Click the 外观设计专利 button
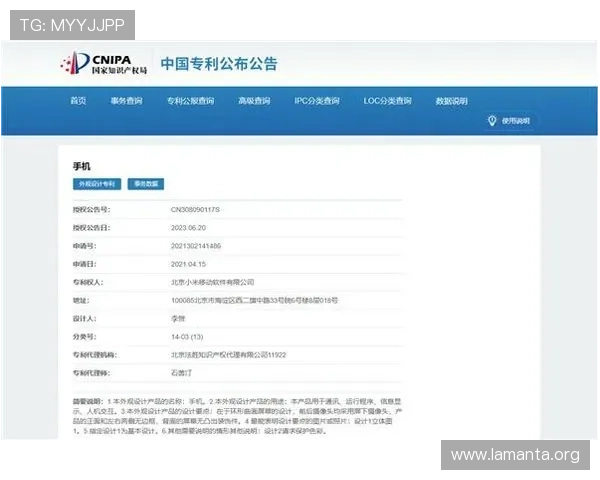600x480 pixels. pos(97,184)
